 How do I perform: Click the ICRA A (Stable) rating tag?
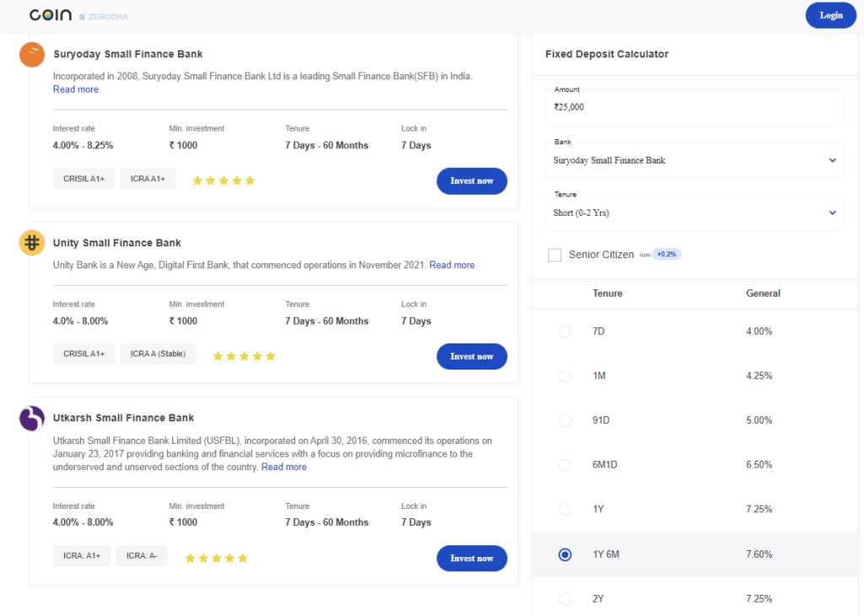(x=158, y=354)
